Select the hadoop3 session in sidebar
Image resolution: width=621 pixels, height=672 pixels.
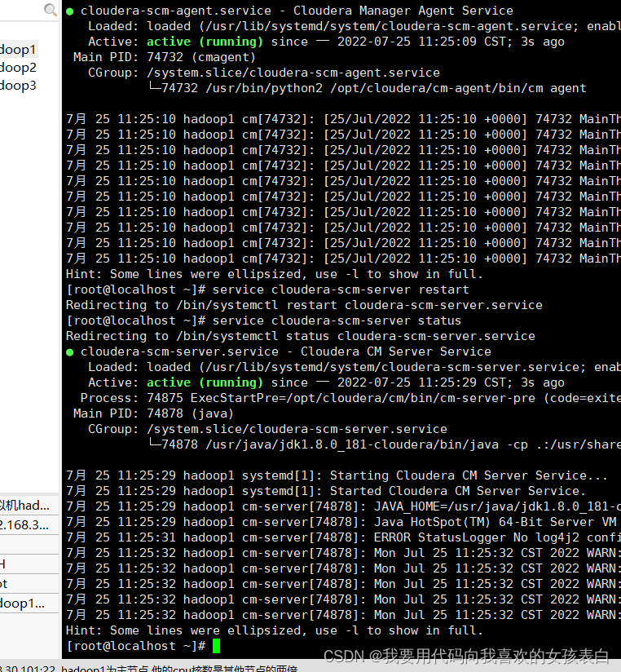tap(18, 86)
